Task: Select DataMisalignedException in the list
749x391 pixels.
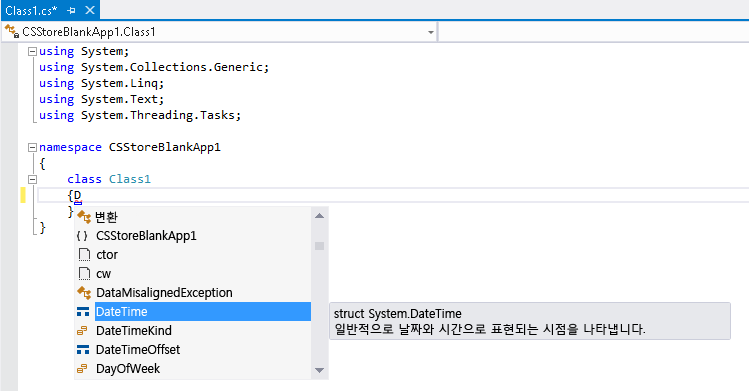Action: click(193, 293)
